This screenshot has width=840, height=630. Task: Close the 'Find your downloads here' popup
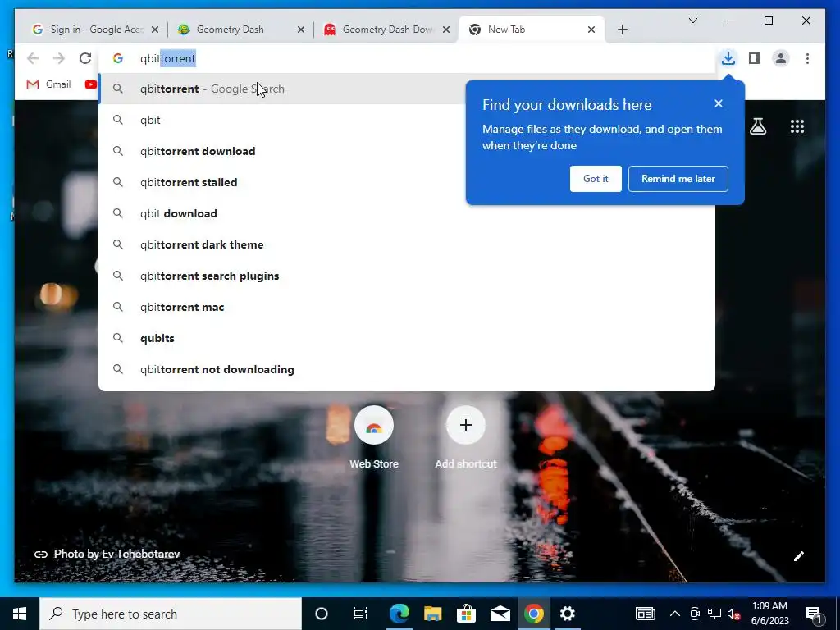pos(719,103)
